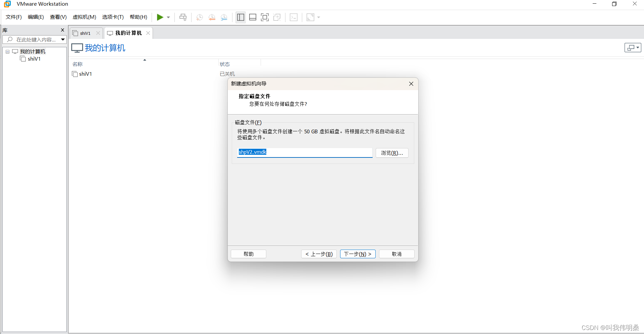Viewport: 644px width, 334px height.
Task: Open the view options dropdown at top right
Action: click(x=633, y=48)
